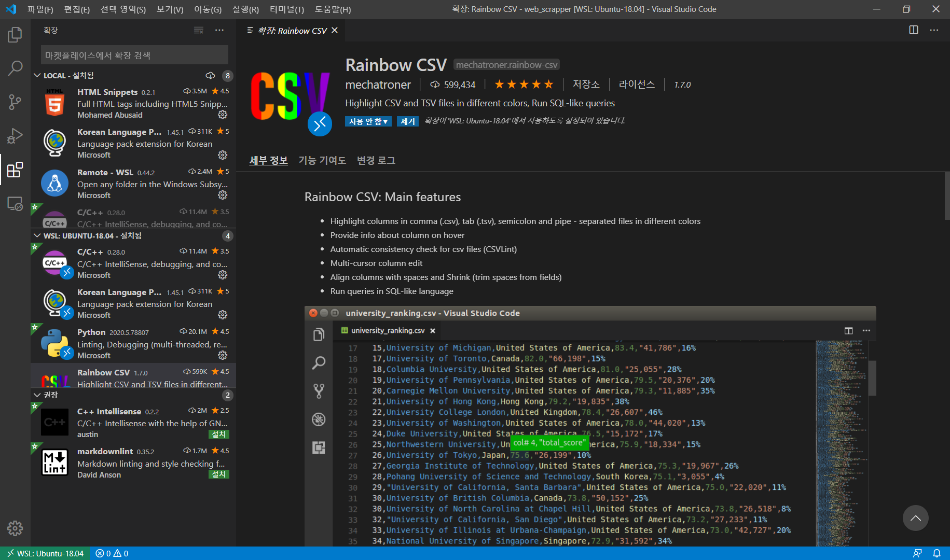Image resolution: width=950 pixels, height=560 pixels.
Task: Open the 이동(G) menu
Action: pos(208,9)
